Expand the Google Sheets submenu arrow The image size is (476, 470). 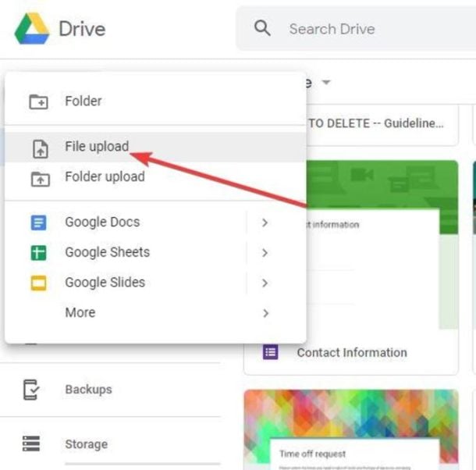click(x=265, y=253)
